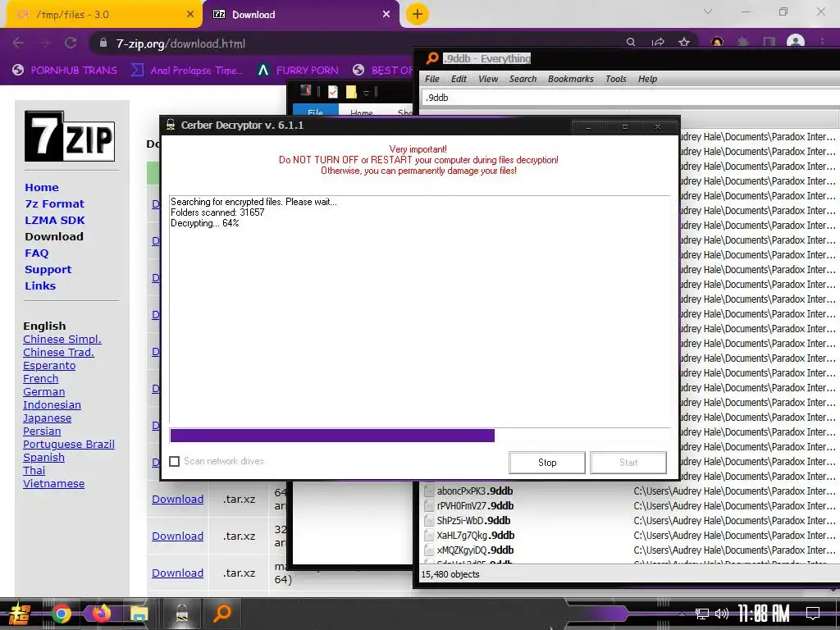Switch the site language to German

(44, 391)
